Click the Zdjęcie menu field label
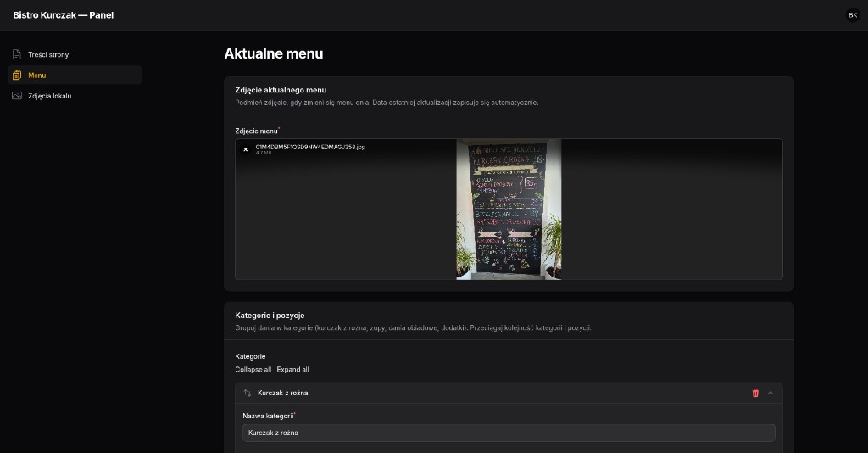 256,131
